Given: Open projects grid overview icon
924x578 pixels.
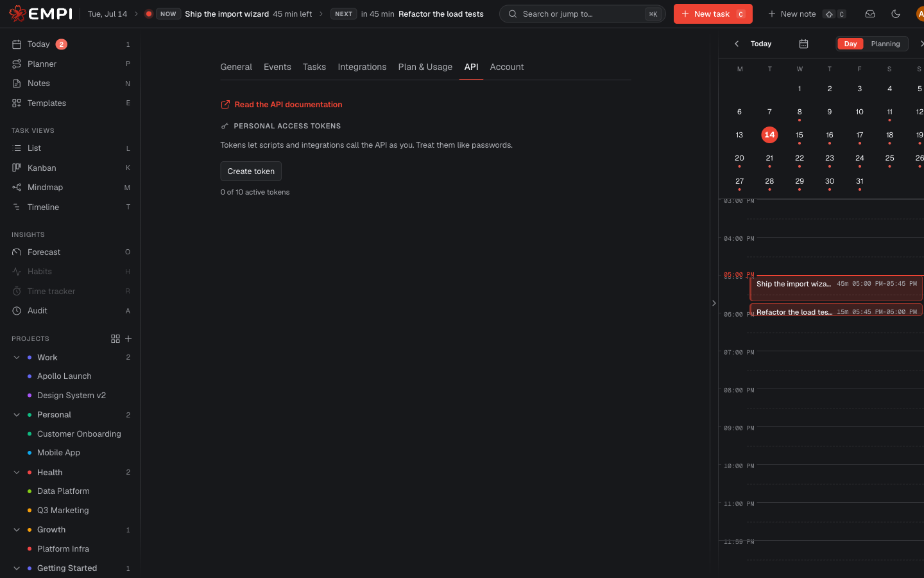Looking at the screenshot, I should click(x=116, y=338).
